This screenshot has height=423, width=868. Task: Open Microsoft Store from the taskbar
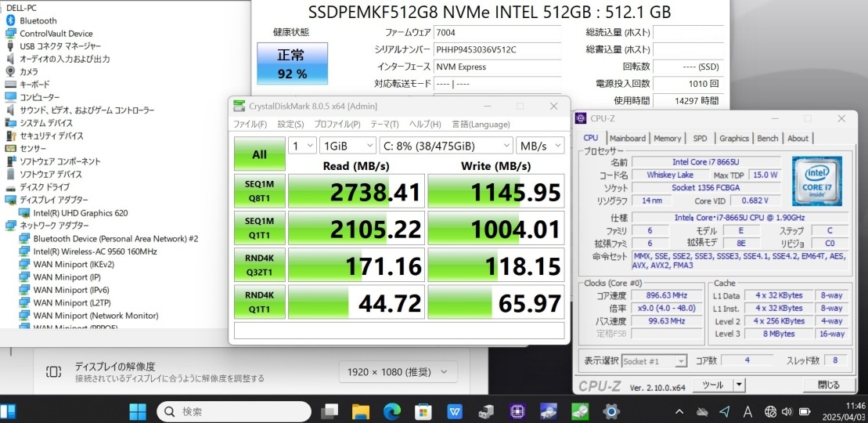[423, 411]
